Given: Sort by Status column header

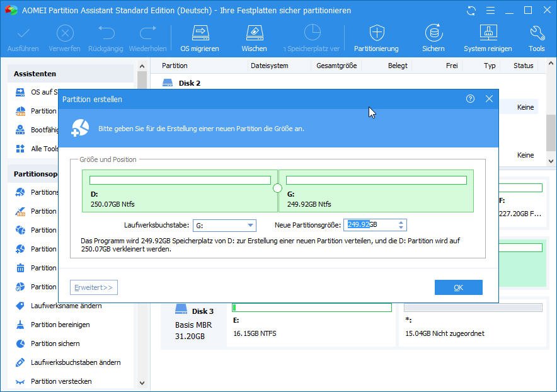Looking at the screenshot, I should coord(523,66).
